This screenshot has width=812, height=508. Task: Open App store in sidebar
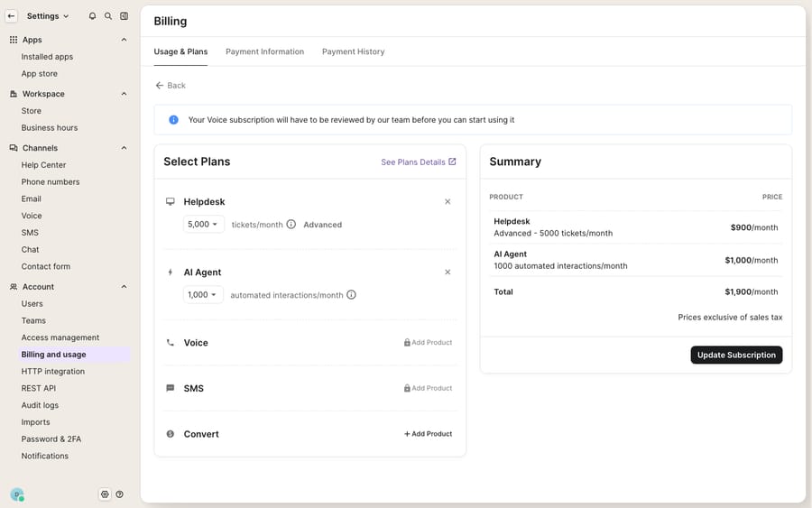pos(40,73)
